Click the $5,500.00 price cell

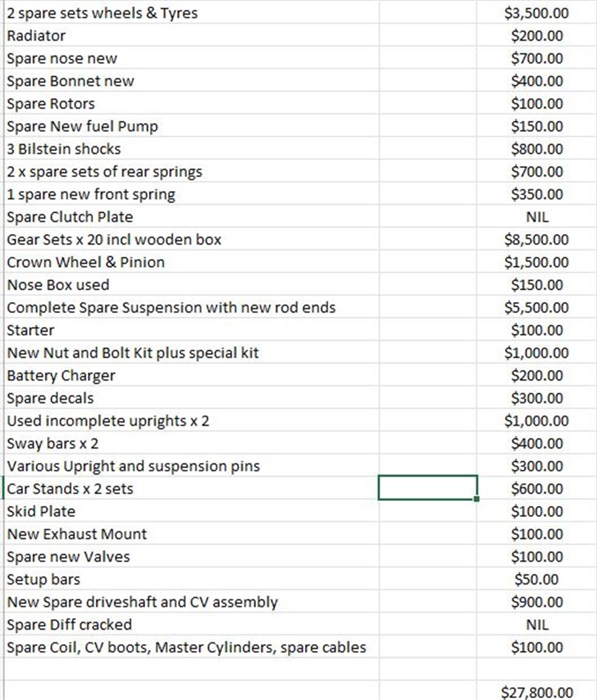(x=536, y=307)
